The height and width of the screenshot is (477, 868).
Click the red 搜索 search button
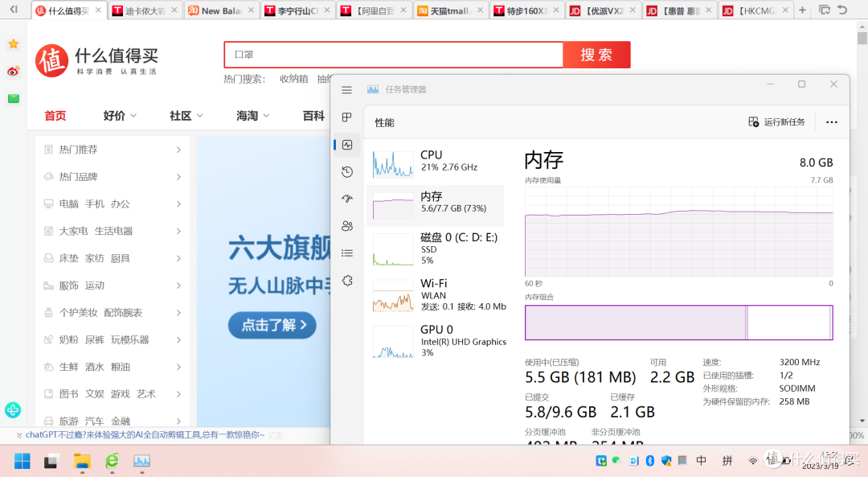pyautogui.click(x=596, y=55)
